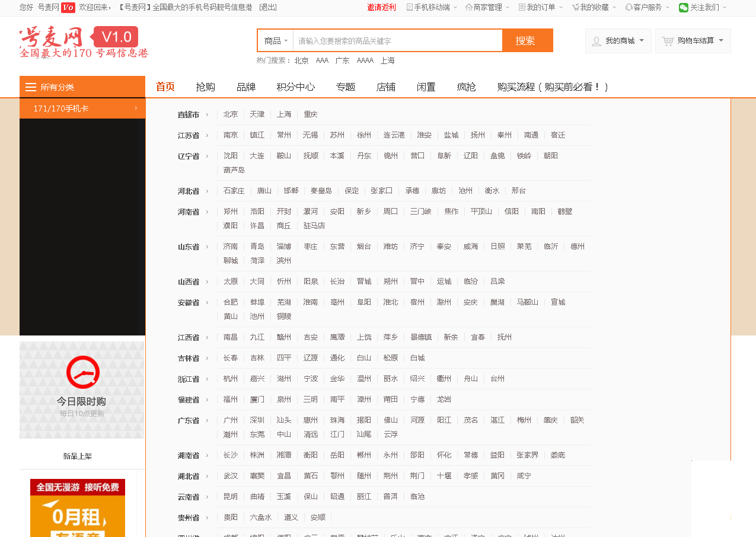Click the 所有分类 category header
This screenshot has width=756, height=537.
(x=82, y=87)
